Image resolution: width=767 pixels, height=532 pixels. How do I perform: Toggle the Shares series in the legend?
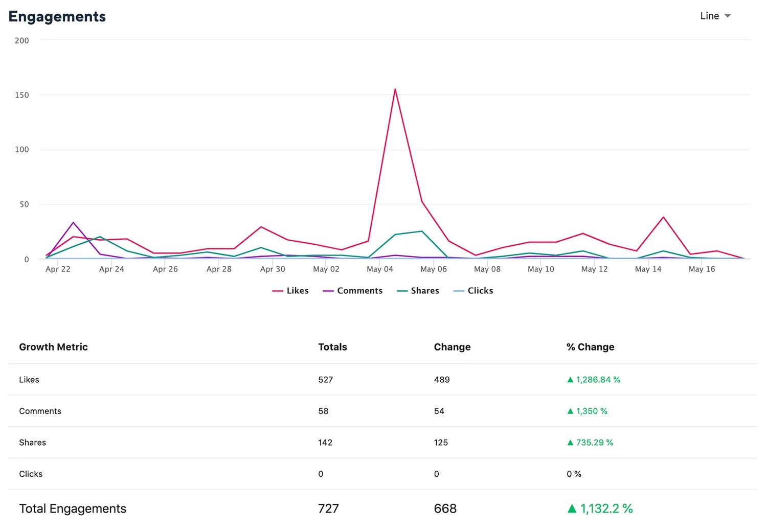click(x=425, y=291)
